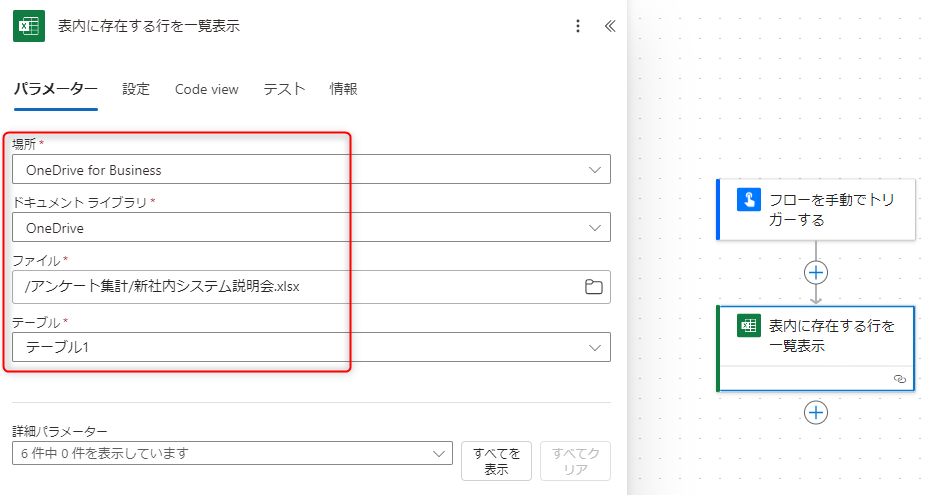930x495 pixels.
Task: Click the link icon on the Excel action card
Action: coord(900,379)
